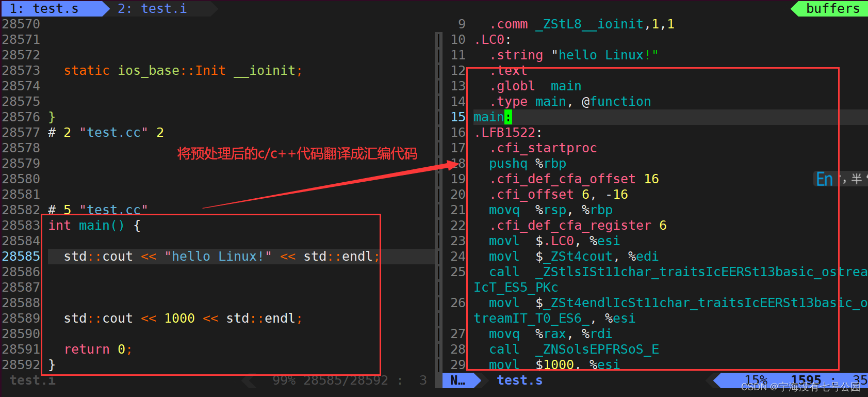Click '.cfi_def_cfa_offset 16' line
The image size is (868, 397).
tap(574, 179)
